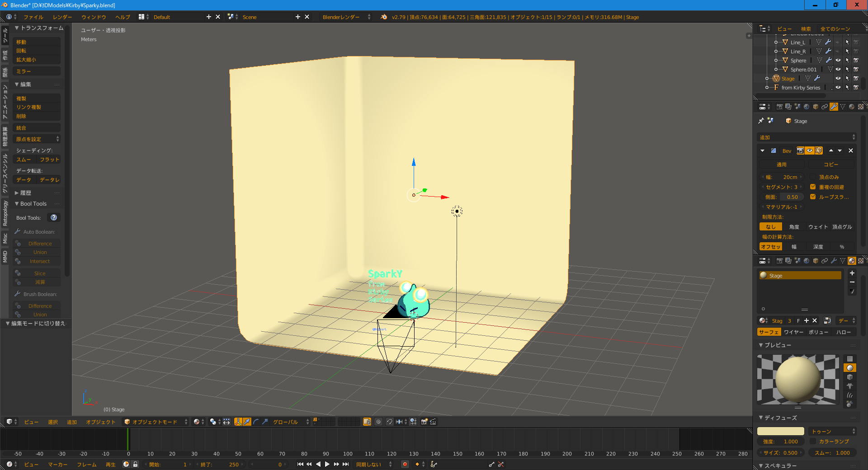The width and height of the screenshot is (868, 470).
Task: Select the rotate manipulator arc icon
Action: [256, 422]
